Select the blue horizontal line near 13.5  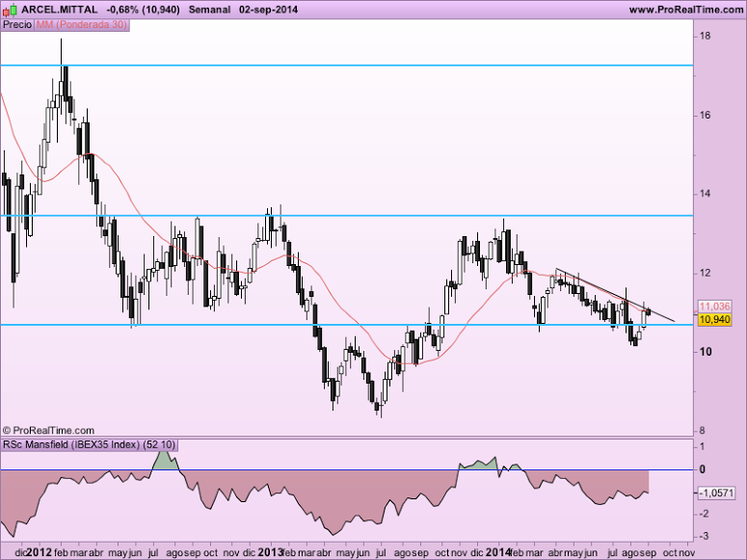tap(347, 215)
